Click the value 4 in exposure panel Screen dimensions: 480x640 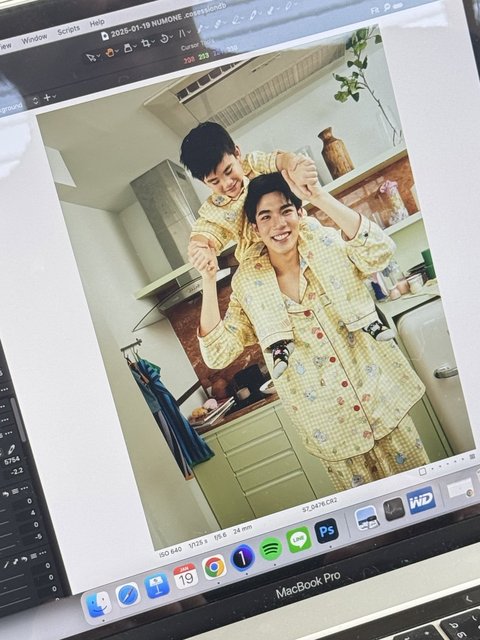(33, 513)
